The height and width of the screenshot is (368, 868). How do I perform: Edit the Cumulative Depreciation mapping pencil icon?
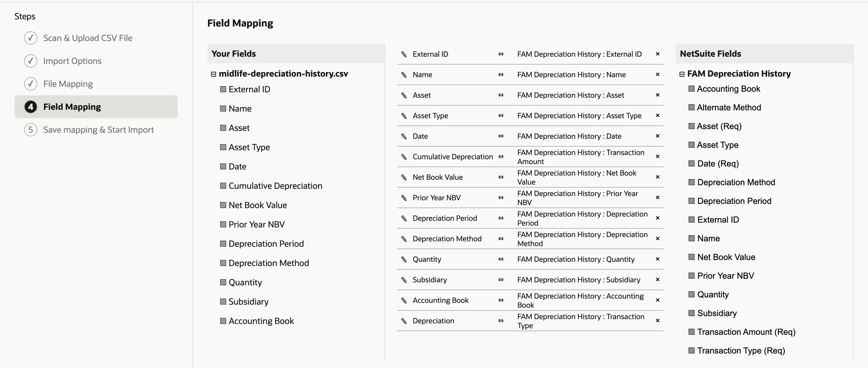point(404,157)
